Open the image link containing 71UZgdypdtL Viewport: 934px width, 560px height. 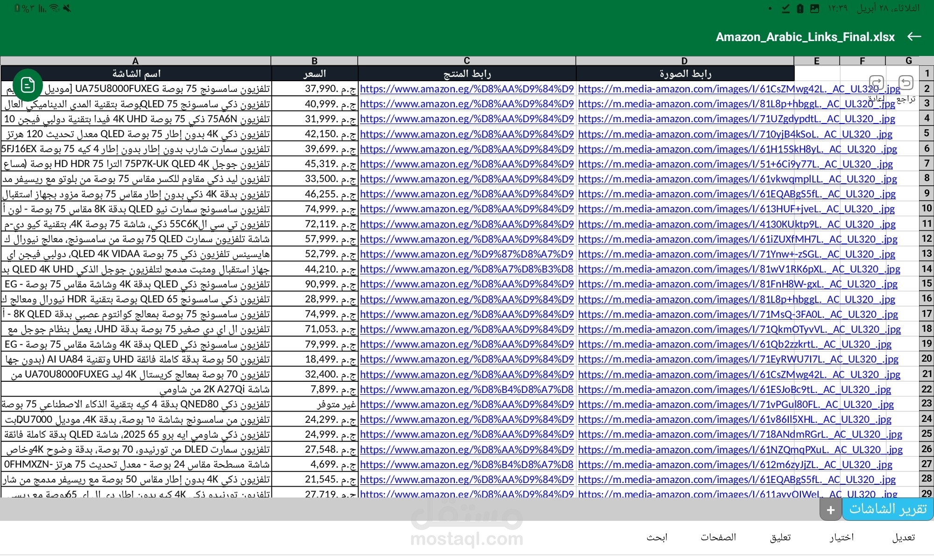tap(736, 119)
